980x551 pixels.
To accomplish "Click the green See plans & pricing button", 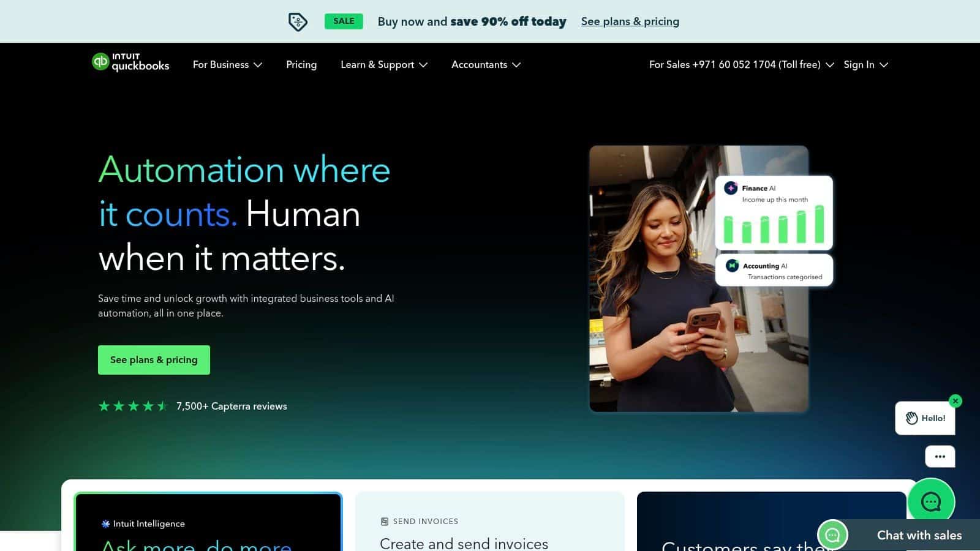I will (x=154, y=360).
